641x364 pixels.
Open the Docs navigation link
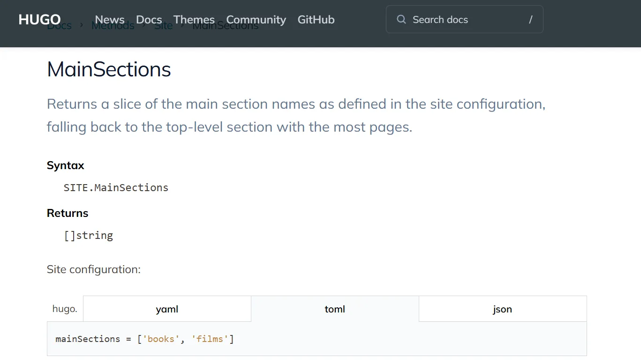pos(149,20)
